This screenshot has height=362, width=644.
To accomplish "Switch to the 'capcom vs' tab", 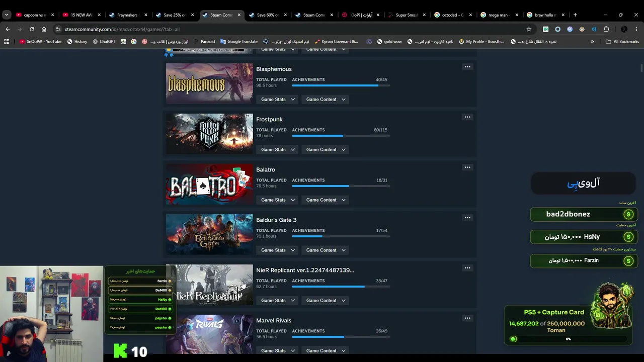I will (x=35, y=15).
